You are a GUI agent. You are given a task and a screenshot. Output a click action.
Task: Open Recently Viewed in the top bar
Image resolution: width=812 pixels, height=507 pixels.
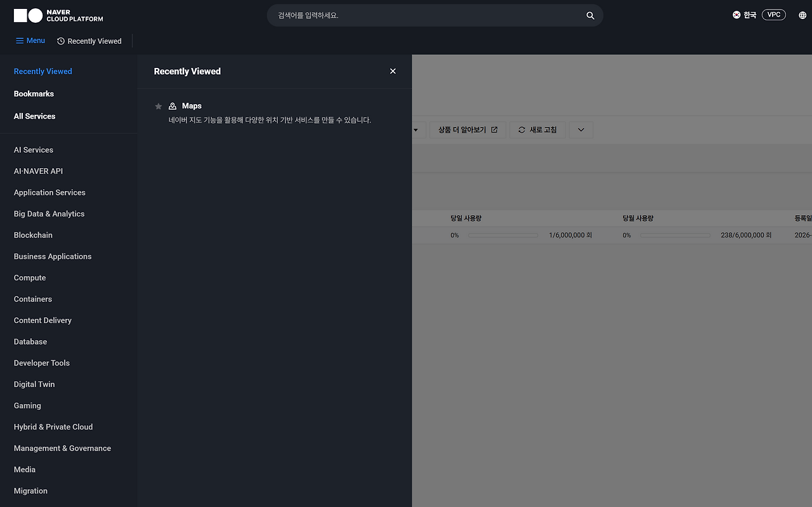tap(89, 41)
